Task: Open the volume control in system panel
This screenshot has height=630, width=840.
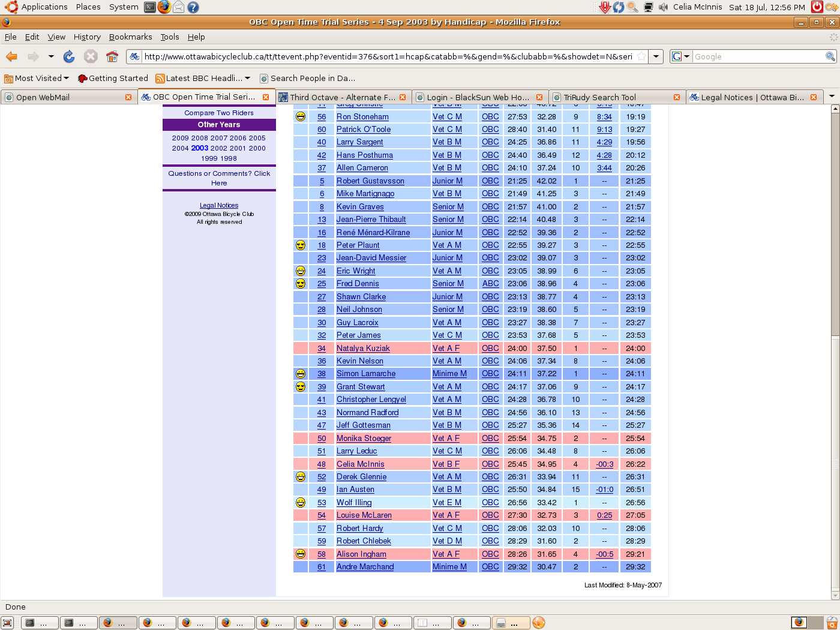Action: pos(663,7)
